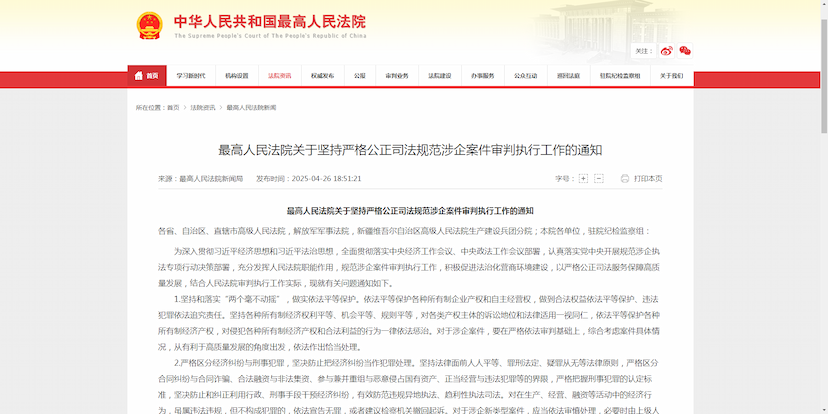Open the Weibo follow icon
828x414 pixels.
click(x=666, y=51)
